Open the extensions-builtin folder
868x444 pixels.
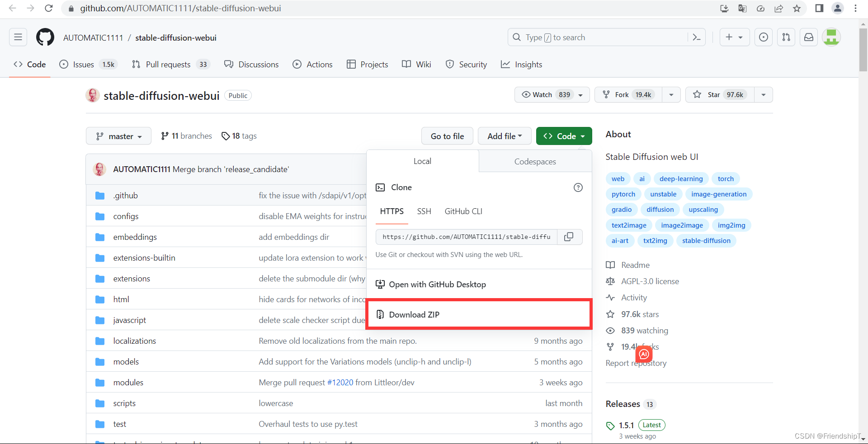pyautogui.click(x=144, y=257)
